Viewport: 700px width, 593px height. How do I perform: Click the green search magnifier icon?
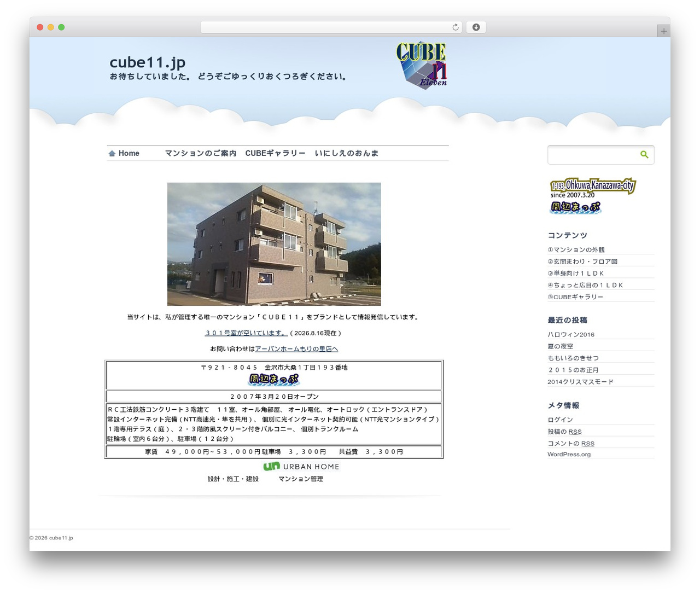(644, 155)
